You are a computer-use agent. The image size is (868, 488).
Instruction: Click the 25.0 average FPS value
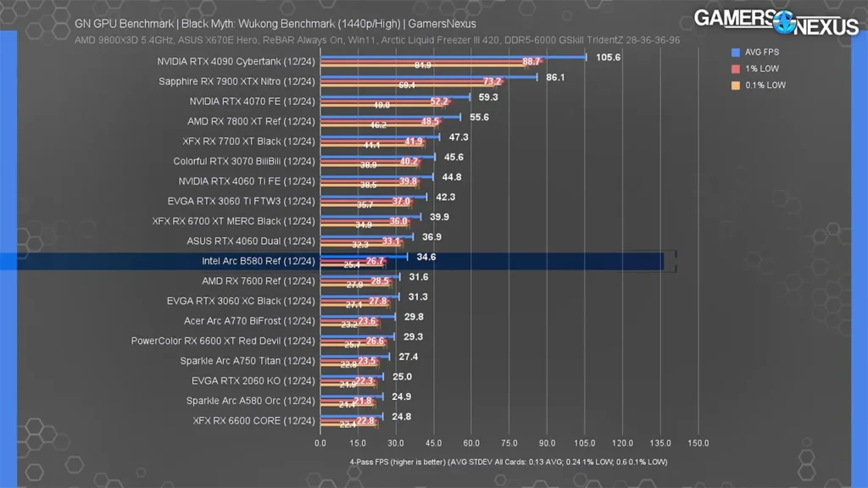[x=403, y=376]
